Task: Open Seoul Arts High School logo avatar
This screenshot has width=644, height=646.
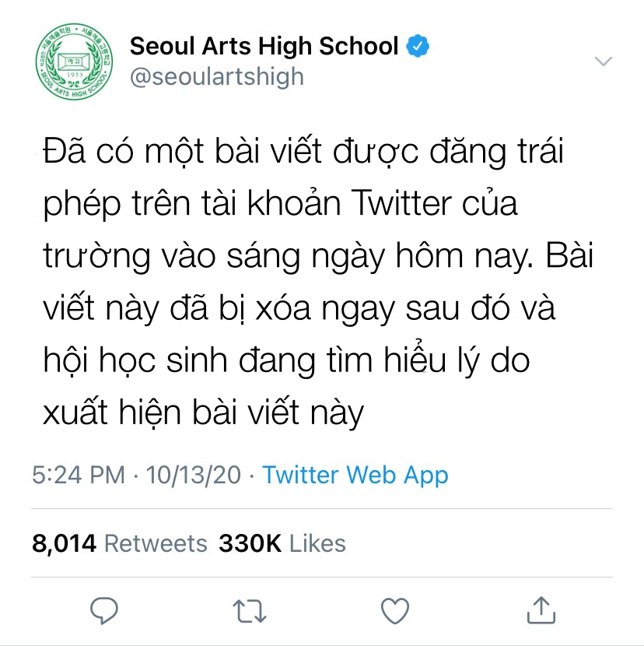Action: click(x=74, y=61)
